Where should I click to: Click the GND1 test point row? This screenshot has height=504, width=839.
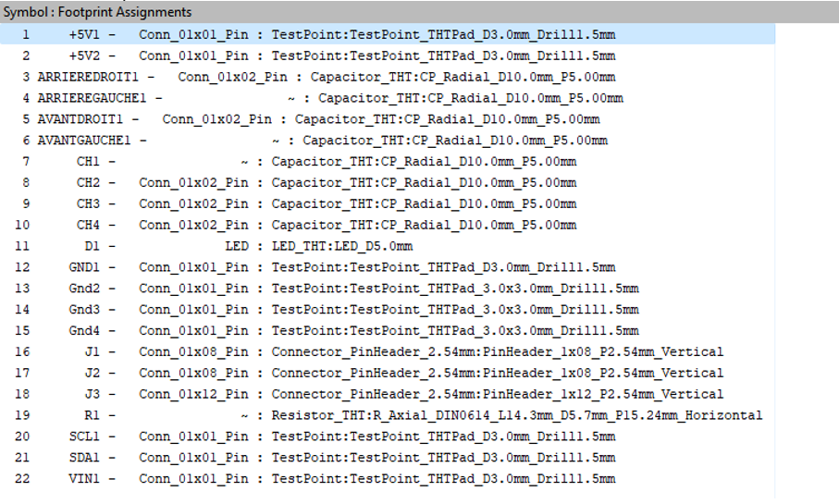(x=370, y=267)
